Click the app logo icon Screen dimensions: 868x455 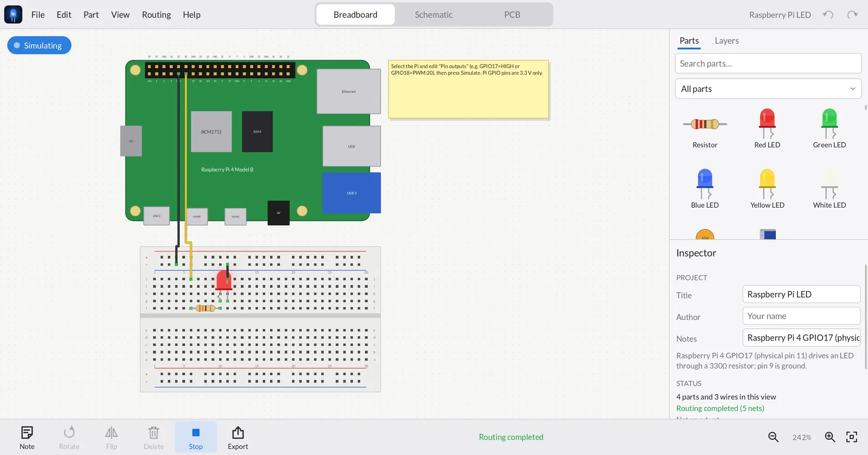[x=13, y=15]
